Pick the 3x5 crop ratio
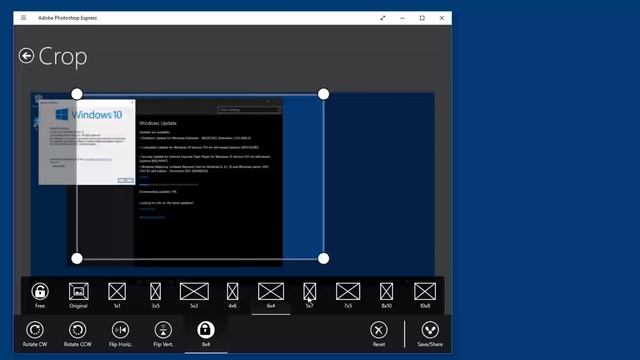Screen dimensions: 640x360 coord(156,295)
